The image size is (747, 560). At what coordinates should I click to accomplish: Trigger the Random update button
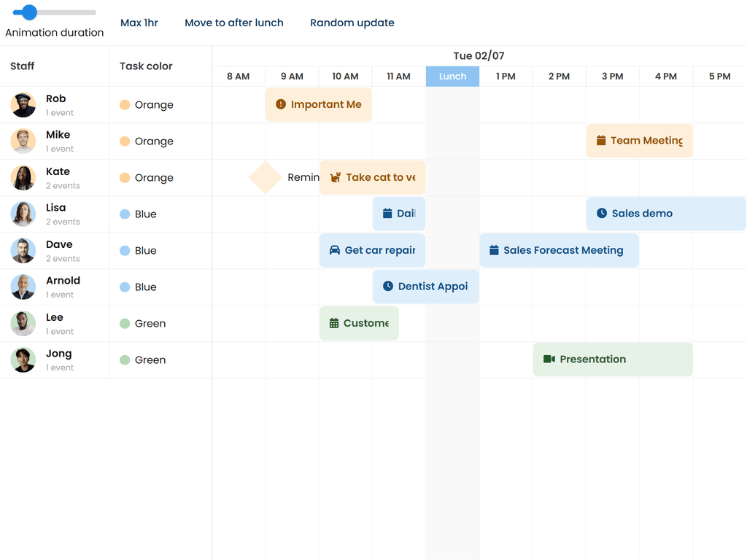pos(352,23)
